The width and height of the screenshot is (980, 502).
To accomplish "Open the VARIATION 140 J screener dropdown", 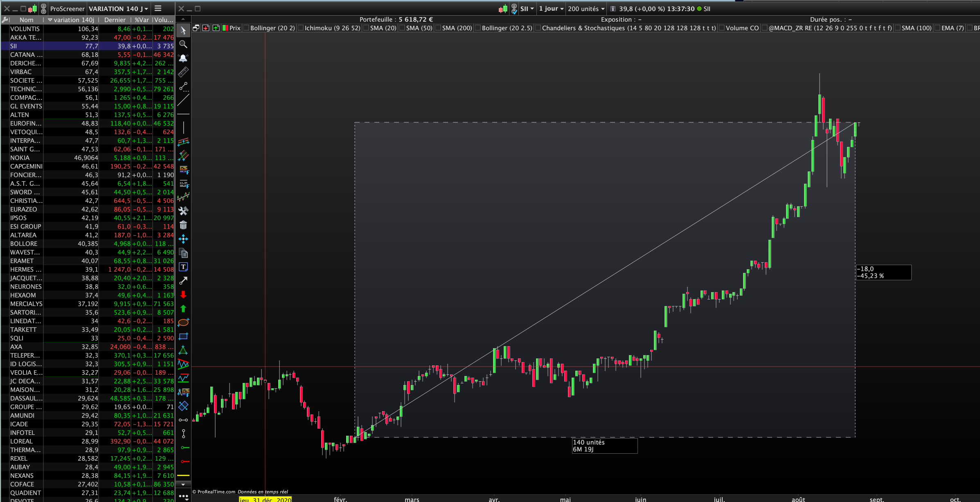I will pyautogui.click(x=118, y=9).
